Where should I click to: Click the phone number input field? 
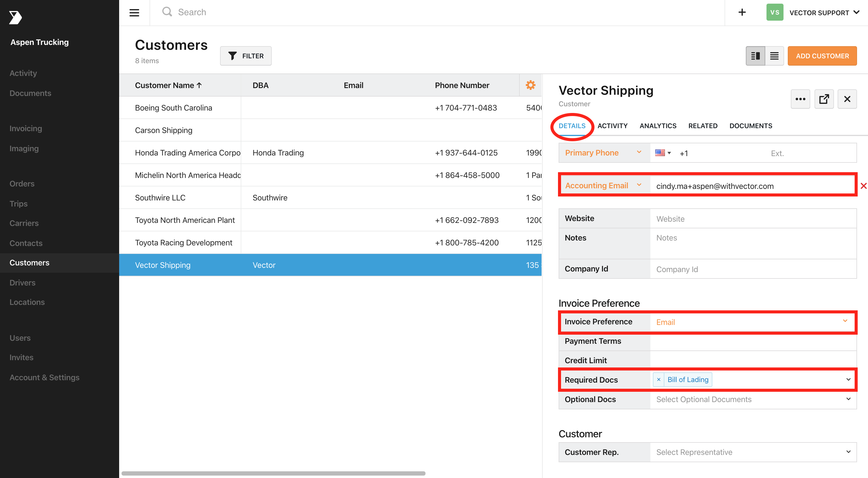[x=721, y=153]
